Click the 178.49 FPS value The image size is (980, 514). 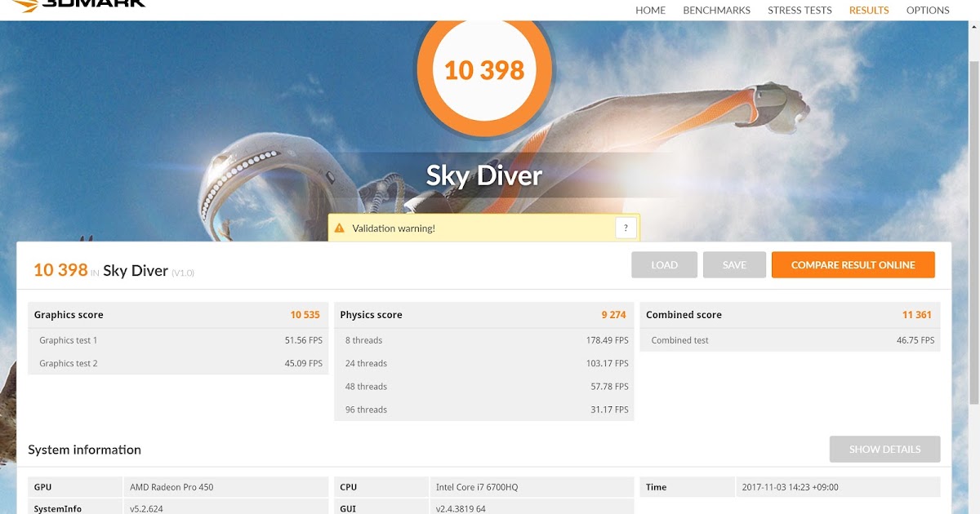[607, 340]
